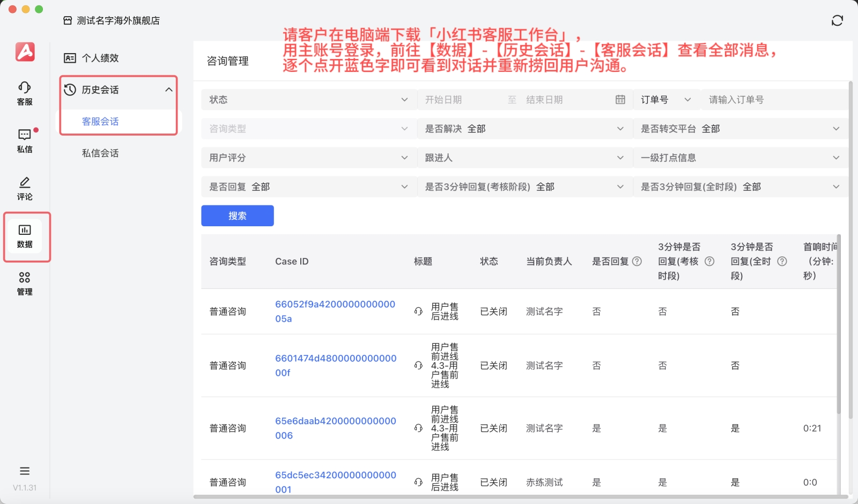Screen dimensions: 858x504
Task: Open case 6601474d480000000000000f link
Action: [336, 366]
